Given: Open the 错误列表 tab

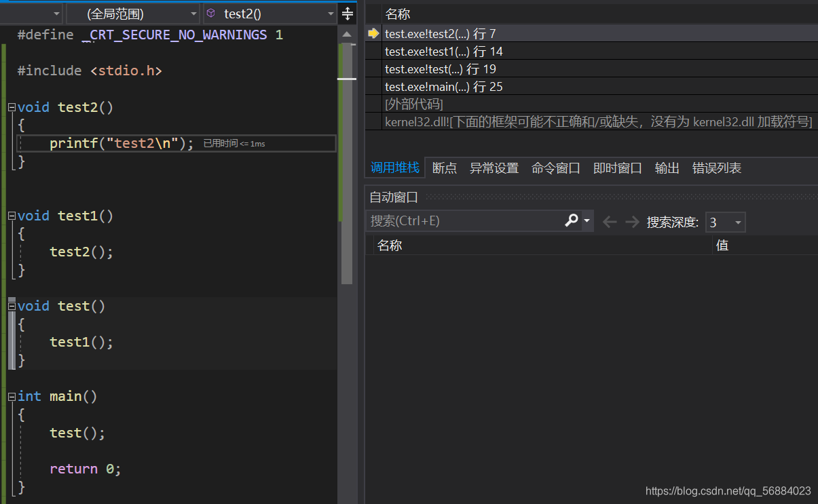Looking at the screenshot, I should [x=717, y=168].
